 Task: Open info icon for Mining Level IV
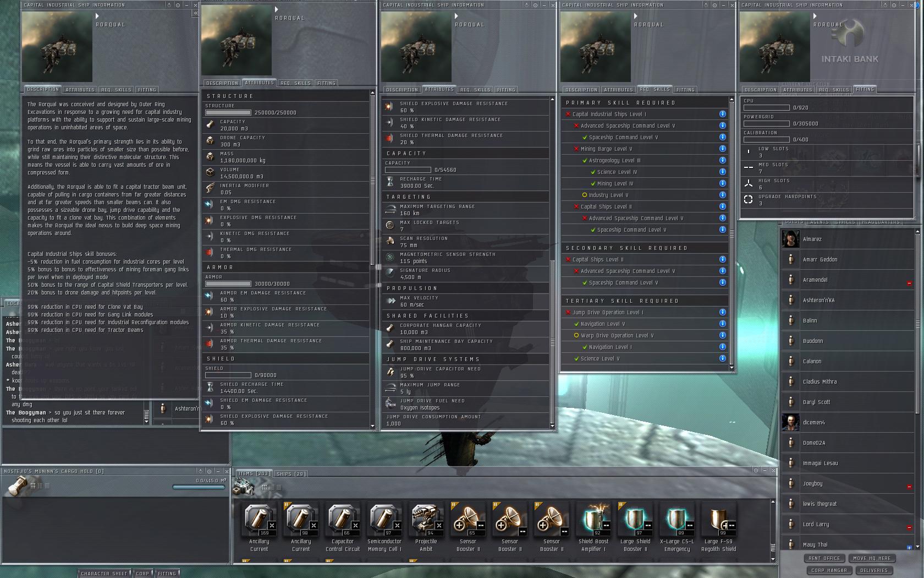tap(722, 183)
